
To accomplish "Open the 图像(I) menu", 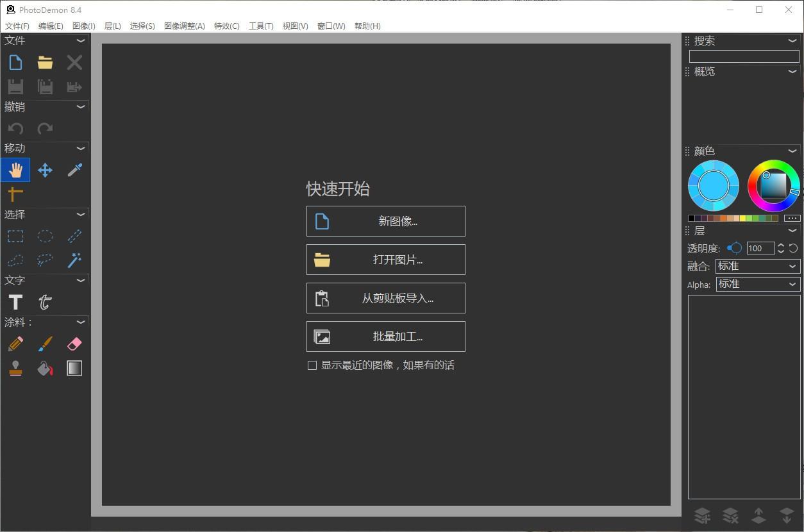I will (x=84, y=26).
